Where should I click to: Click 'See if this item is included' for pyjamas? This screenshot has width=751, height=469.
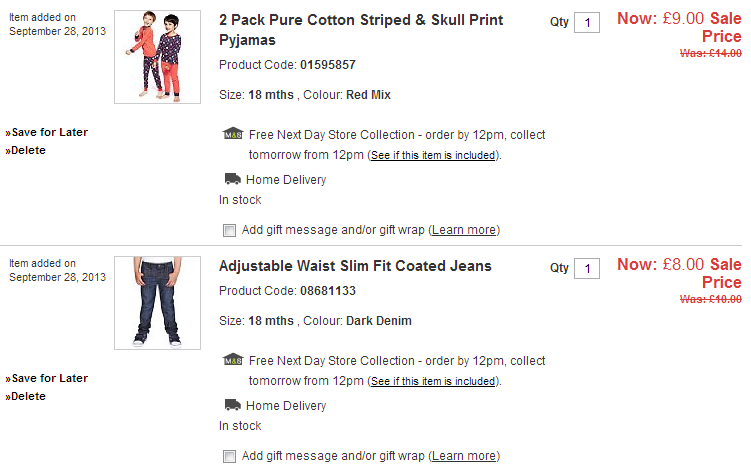coord(432,156)
